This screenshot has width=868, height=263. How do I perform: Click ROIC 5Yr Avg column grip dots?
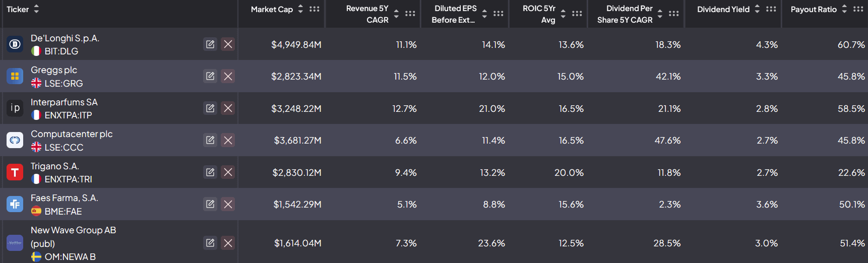(x=577, y=14)
